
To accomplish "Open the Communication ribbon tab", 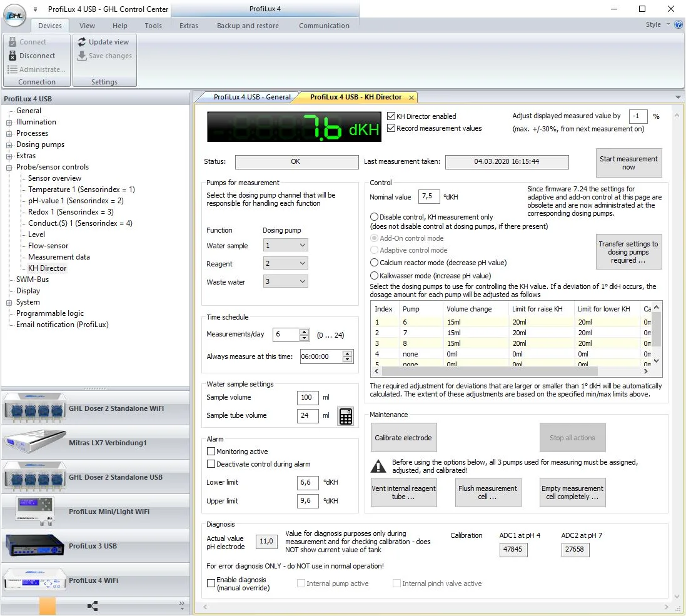I will click(324, 26).
